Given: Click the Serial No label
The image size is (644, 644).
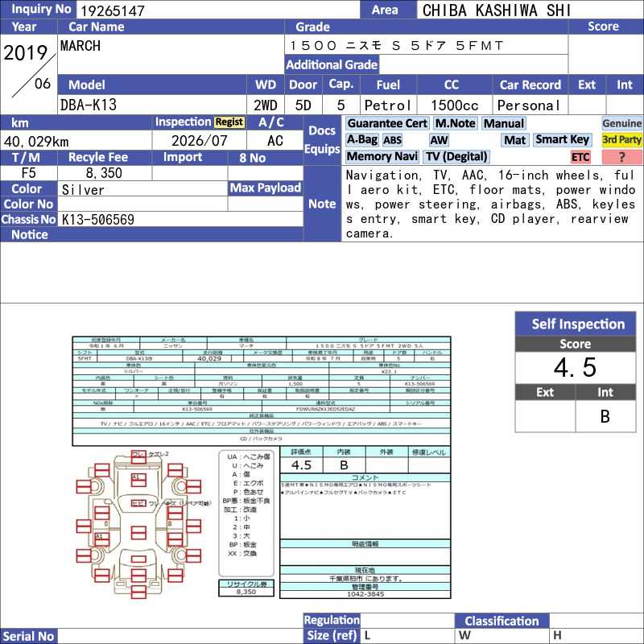Looking at the screenshot, I should (x=28, y=636).
